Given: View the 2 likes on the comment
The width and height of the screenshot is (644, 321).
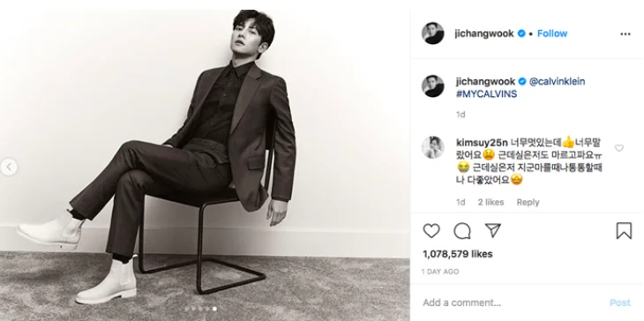Looking at the screenshot, I should click(x=490, y=202).
